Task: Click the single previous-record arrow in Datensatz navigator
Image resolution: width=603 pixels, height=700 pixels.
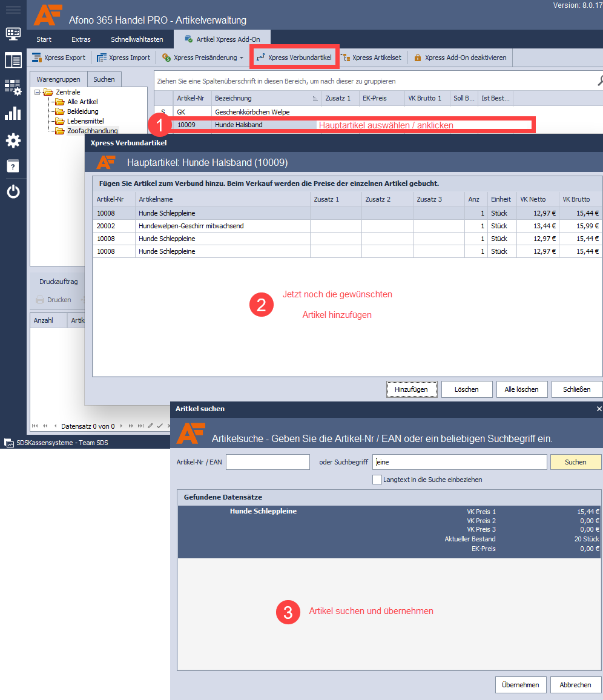Action: 55,426
